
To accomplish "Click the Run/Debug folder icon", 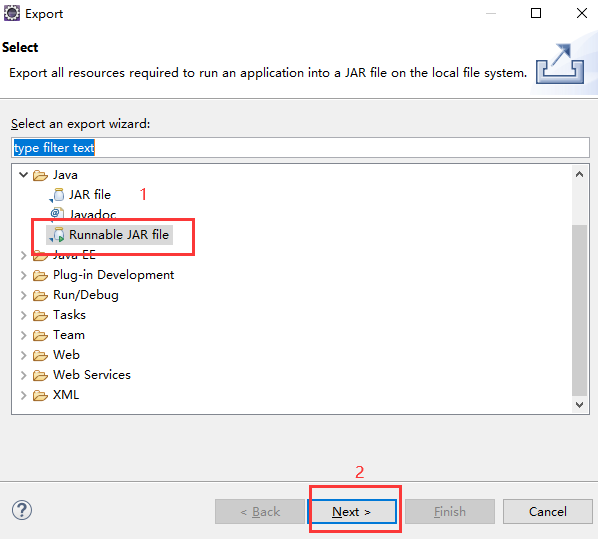I will point(40,296).
